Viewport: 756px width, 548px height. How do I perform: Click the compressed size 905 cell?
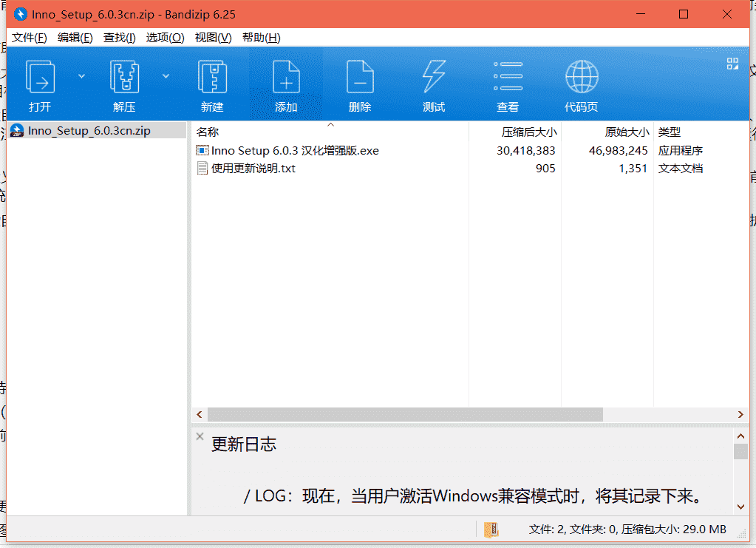pos(545,169)
